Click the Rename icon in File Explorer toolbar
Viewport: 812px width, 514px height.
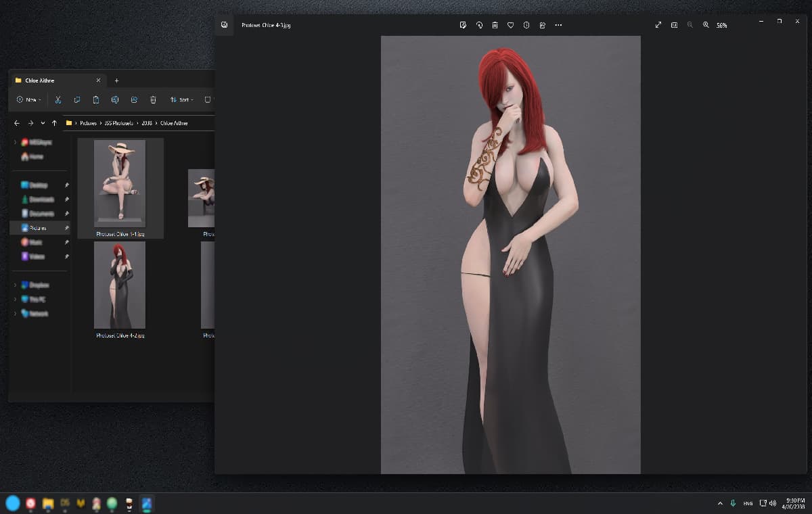tap(115, 99)
